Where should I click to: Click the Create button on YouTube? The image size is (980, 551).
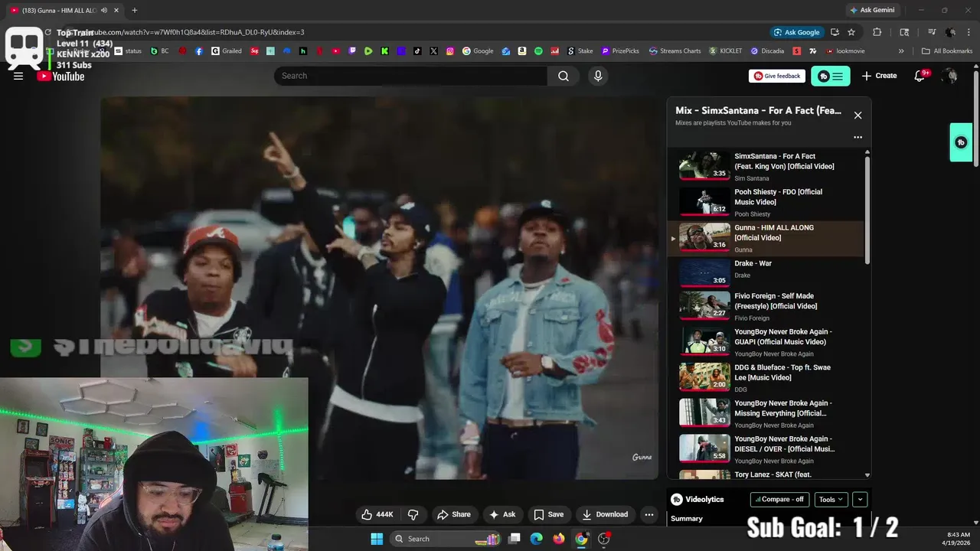pyautogui.click(x=879, y=76)
